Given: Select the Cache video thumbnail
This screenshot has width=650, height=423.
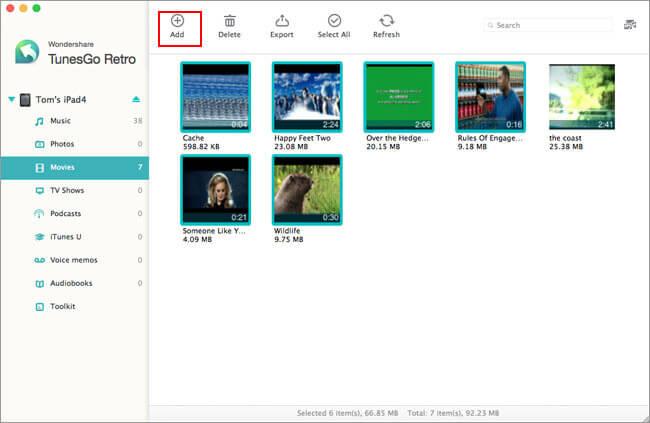Looking at the screenshot, I should tap(216, 97).
